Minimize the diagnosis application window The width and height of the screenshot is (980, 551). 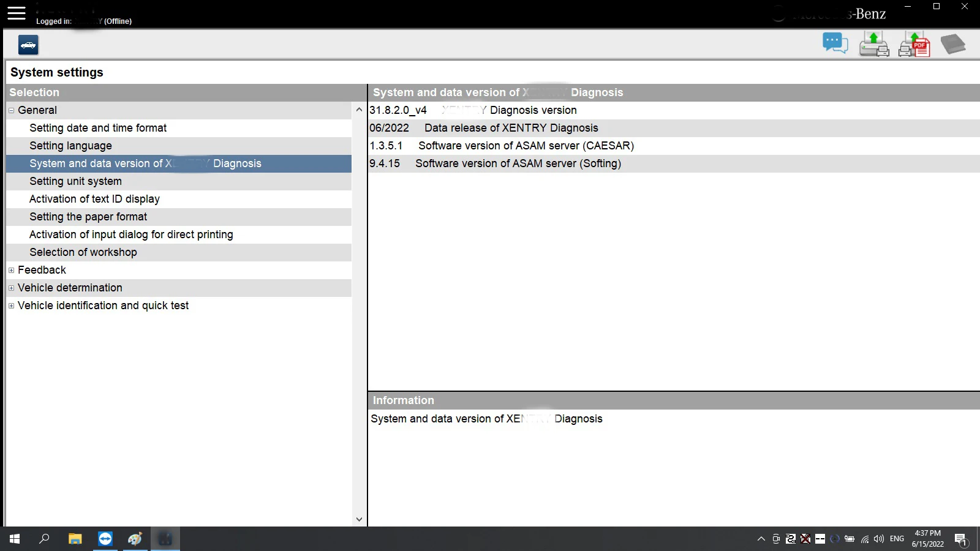(908, 7)
